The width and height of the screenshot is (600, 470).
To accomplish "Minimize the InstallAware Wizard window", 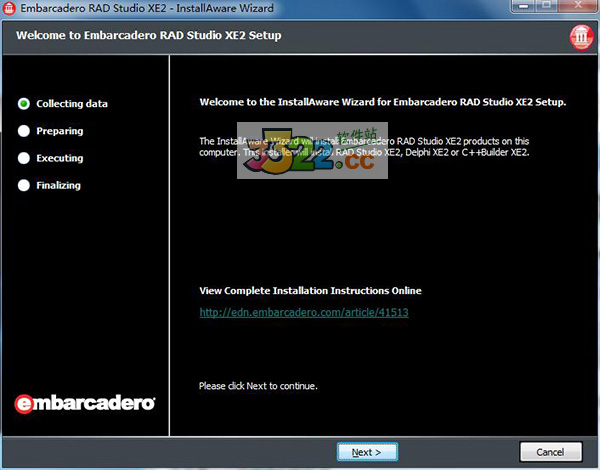I will [x=524, y=6].
